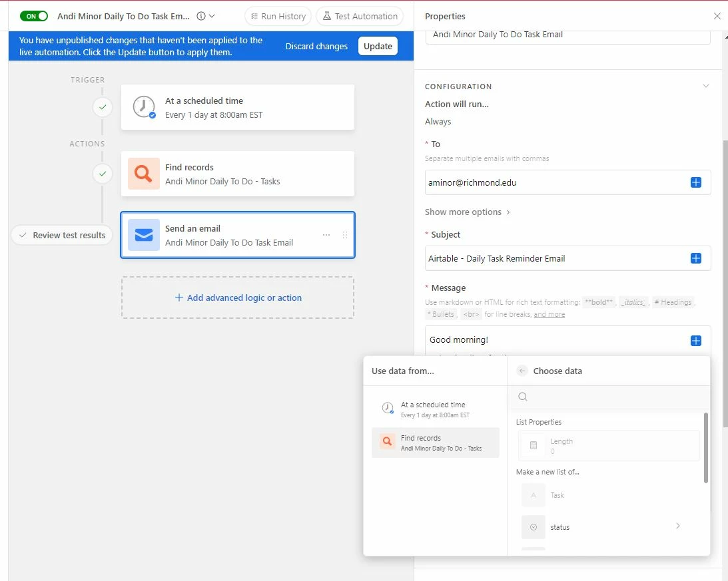728x581 pixels.
Task: Click the clock icon in data popup
Action: [x=387, y=409]
